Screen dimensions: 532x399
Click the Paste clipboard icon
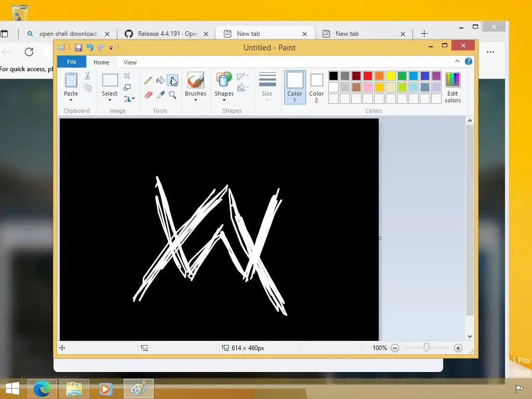71,81
